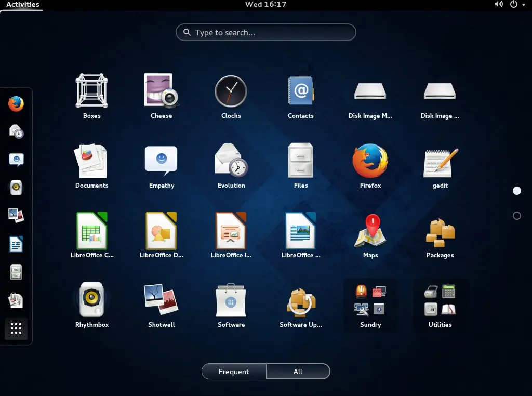Launch LibreOffice Draw
Viewport: 532px width, 396px height.
tap(161, 236)
